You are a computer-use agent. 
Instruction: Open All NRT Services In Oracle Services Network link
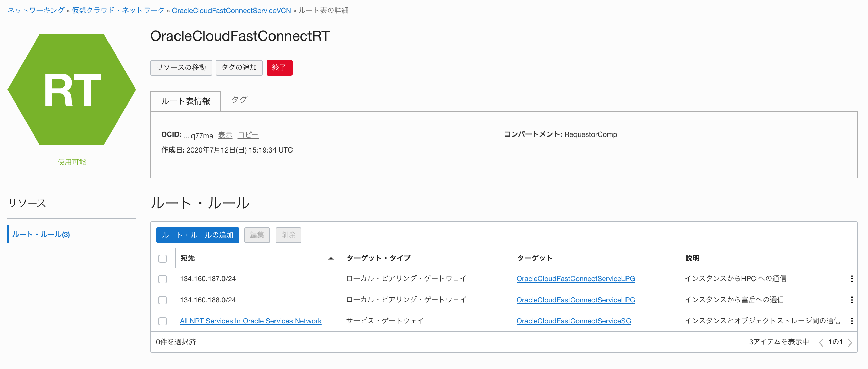coord(251,321)
